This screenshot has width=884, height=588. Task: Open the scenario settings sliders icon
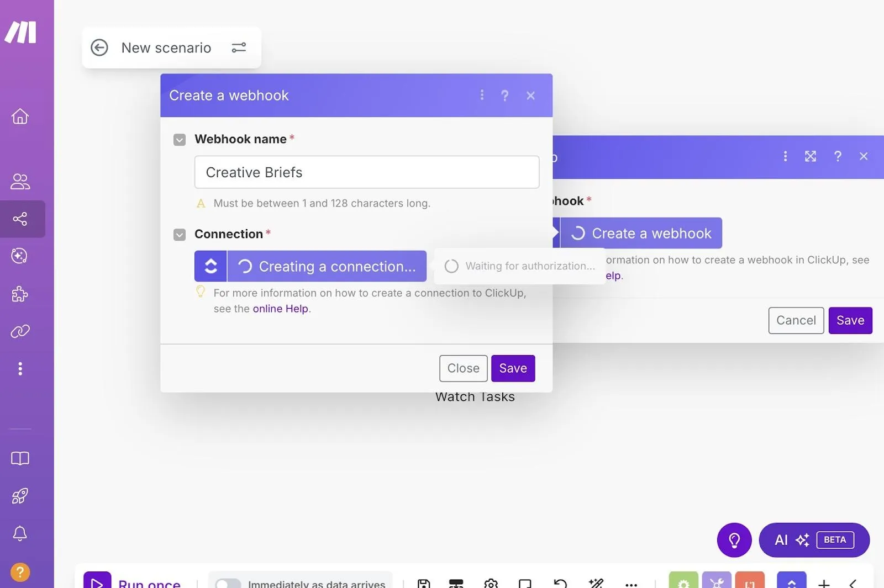click(239, 47)
